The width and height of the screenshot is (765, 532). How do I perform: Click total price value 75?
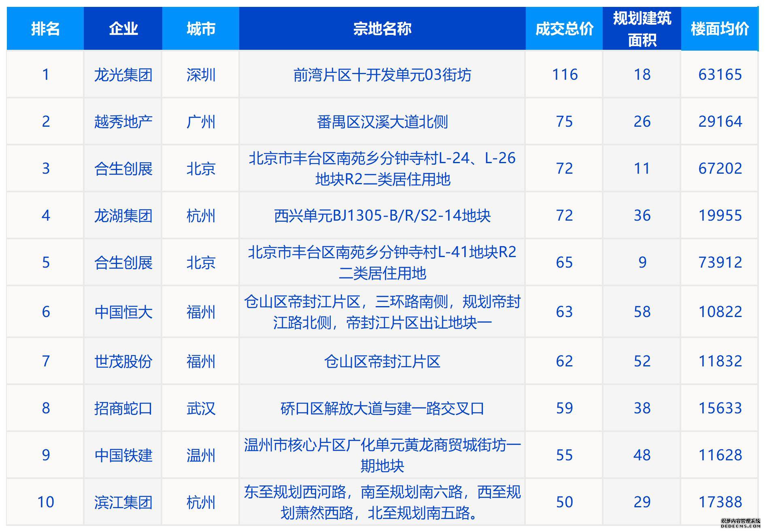pos(564,121)
